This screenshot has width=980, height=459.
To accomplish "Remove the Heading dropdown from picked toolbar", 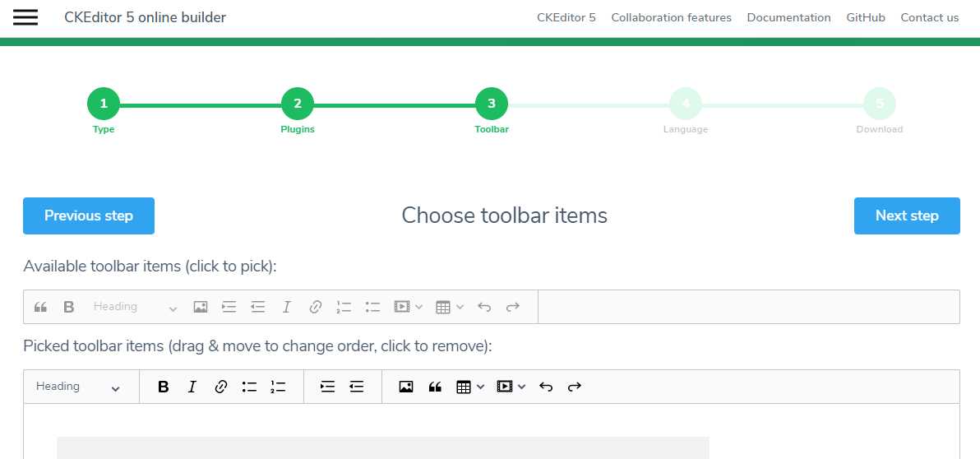I will 78,387.
